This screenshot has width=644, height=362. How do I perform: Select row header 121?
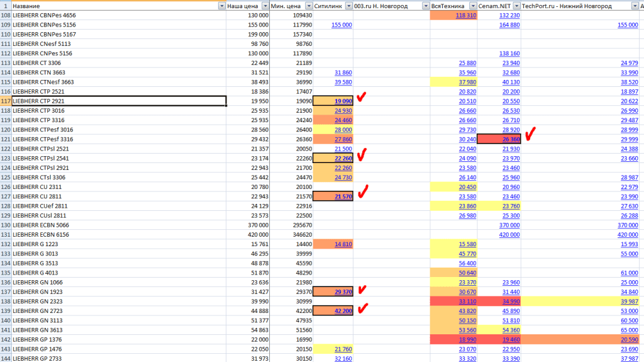tap(6, 140)
